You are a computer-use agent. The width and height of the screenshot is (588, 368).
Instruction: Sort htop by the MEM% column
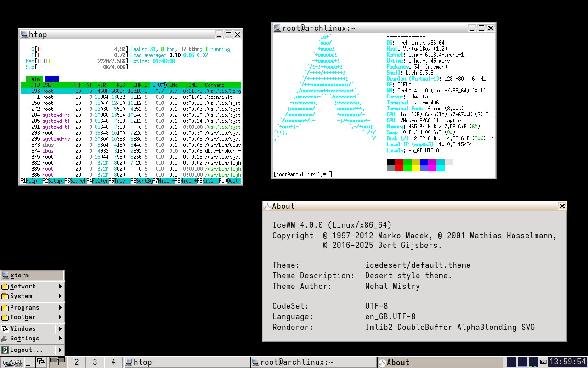(172, 85)
